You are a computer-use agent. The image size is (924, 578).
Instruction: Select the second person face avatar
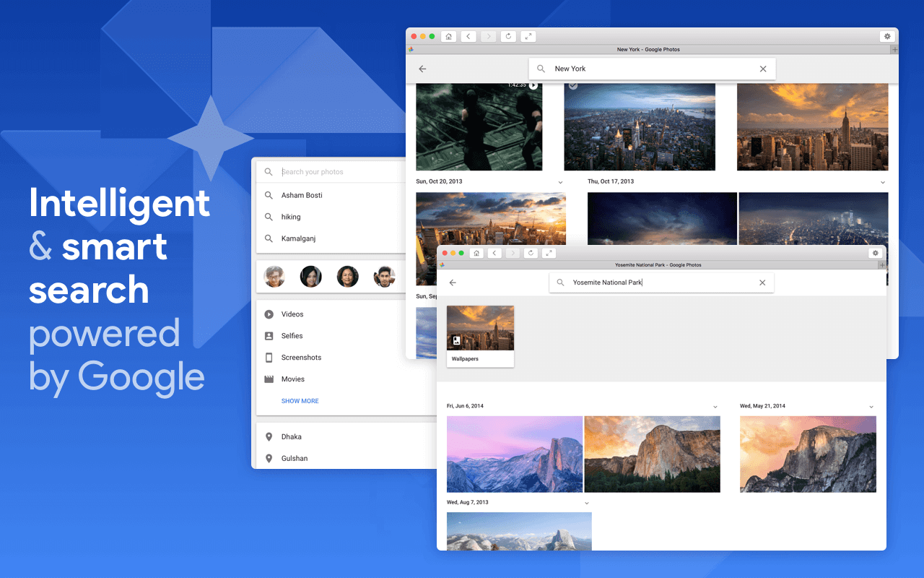[311, 276]
